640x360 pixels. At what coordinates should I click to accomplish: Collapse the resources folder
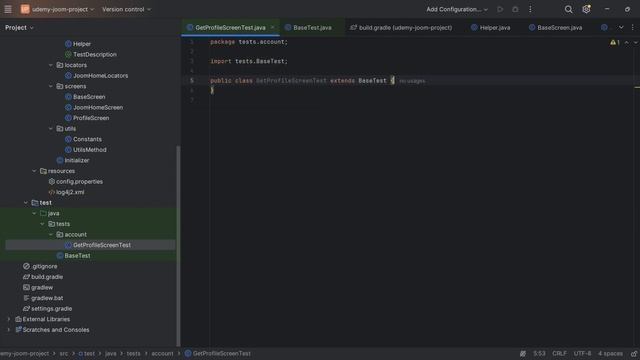pyautogui.click(x=34, y=171)
